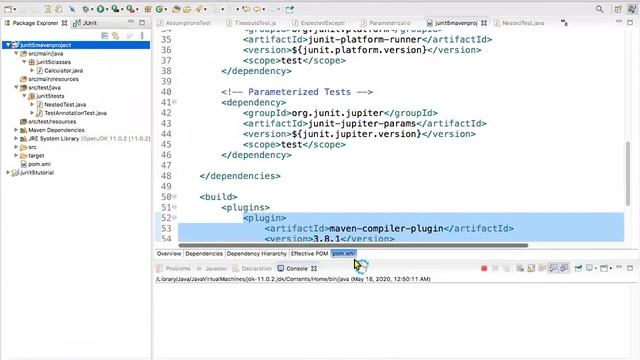This screenshot has height=360, width=640.
Task: Open the Run button dropdown arrow
Action: click(x=107, y=9)
